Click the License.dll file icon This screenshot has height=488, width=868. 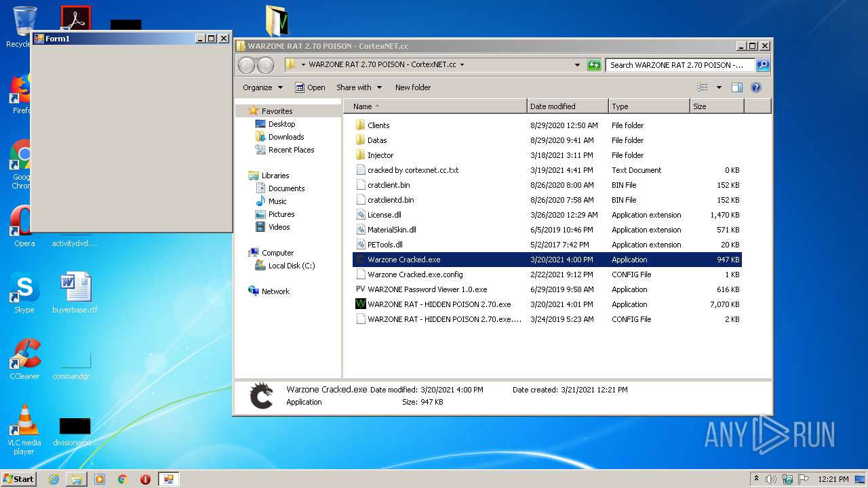point(360,215)
